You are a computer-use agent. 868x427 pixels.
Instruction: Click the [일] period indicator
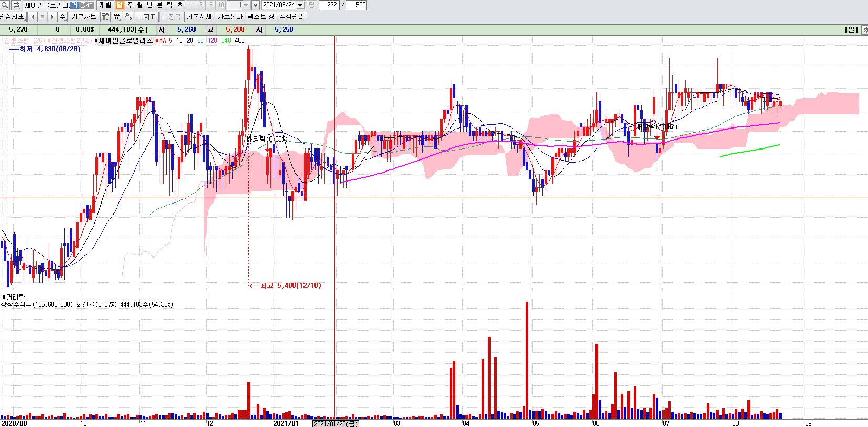(x=852, y=30)
